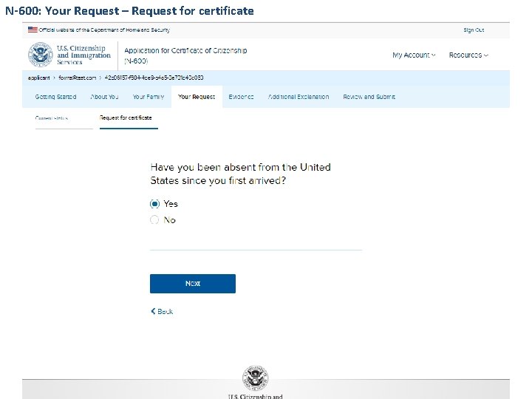Open the About You tab

tap(104, 97)
